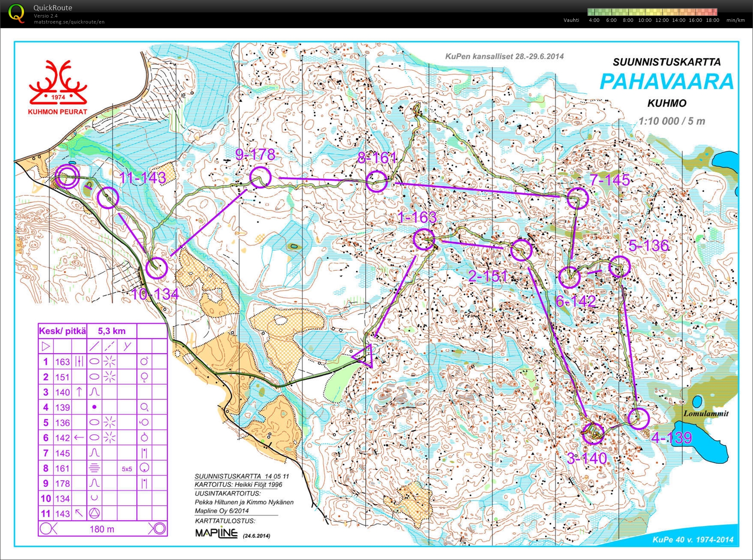Viewport: 753px width, 560px height.
Task: Click the 180 m finish distance row
Action: [102, 529]
